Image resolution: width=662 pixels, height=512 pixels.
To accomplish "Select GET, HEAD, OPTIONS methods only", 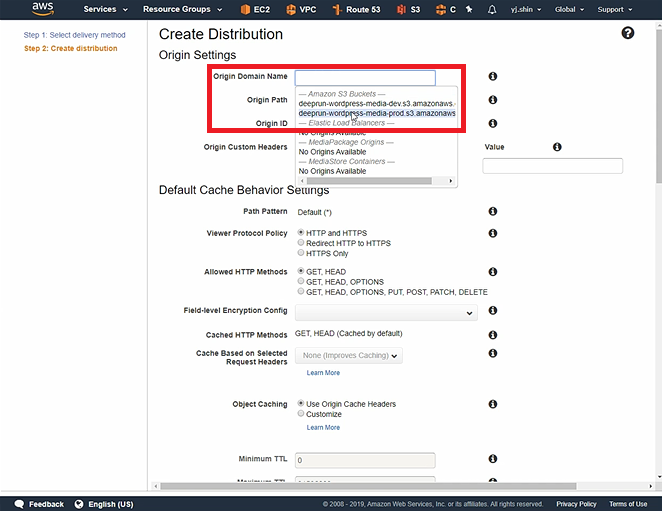I will [x=301, y=281].
